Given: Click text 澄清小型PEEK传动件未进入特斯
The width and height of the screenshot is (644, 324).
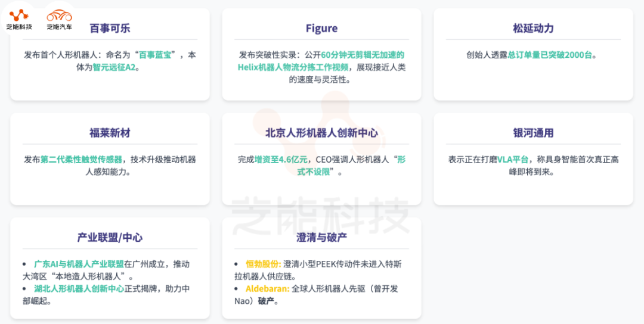Looking at the screenshot, I should tap(343, 264).
